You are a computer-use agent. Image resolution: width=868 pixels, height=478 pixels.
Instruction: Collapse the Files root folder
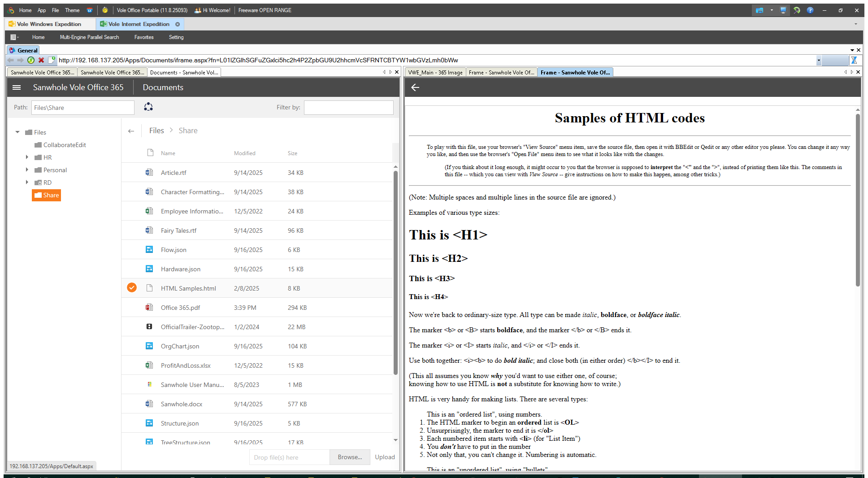click(x=17, y=132)
